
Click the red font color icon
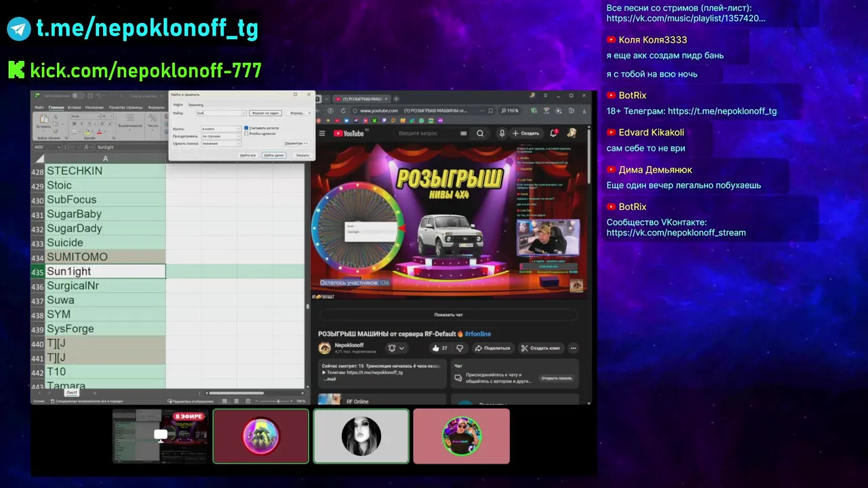pos(99,131)
